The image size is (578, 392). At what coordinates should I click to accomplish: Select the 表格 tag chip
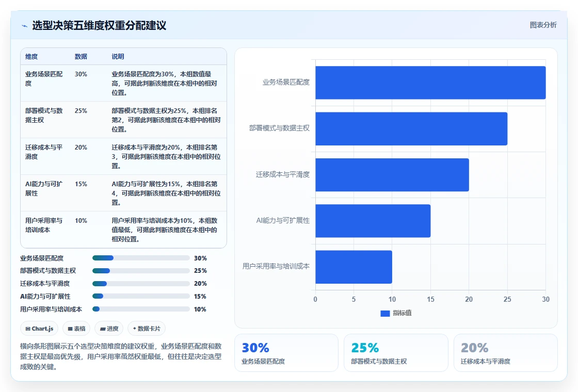click(77, 329)
